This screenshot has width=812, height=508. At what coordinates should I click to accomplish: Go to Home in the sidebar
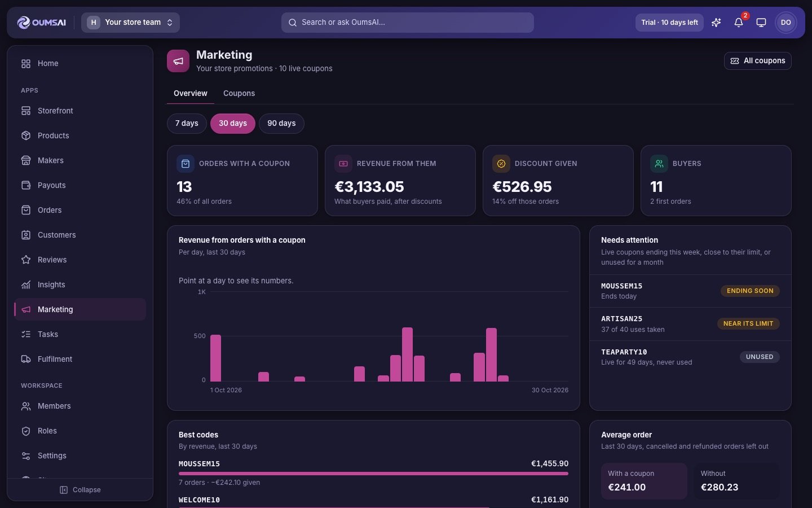tap(80, 63)
